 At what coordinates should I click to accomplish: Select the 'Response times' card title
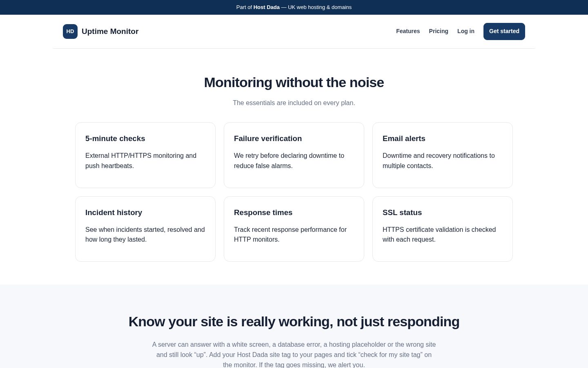pos(263,213)
